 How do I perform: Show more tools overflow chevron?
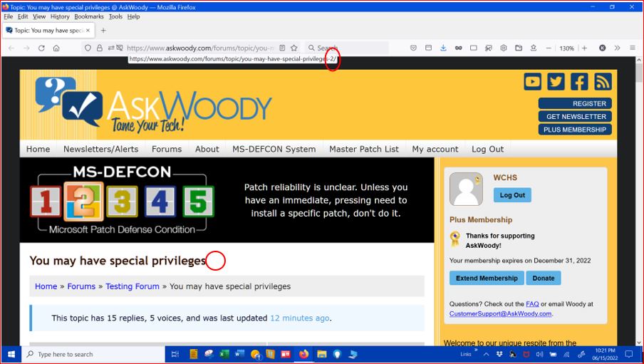618,48
